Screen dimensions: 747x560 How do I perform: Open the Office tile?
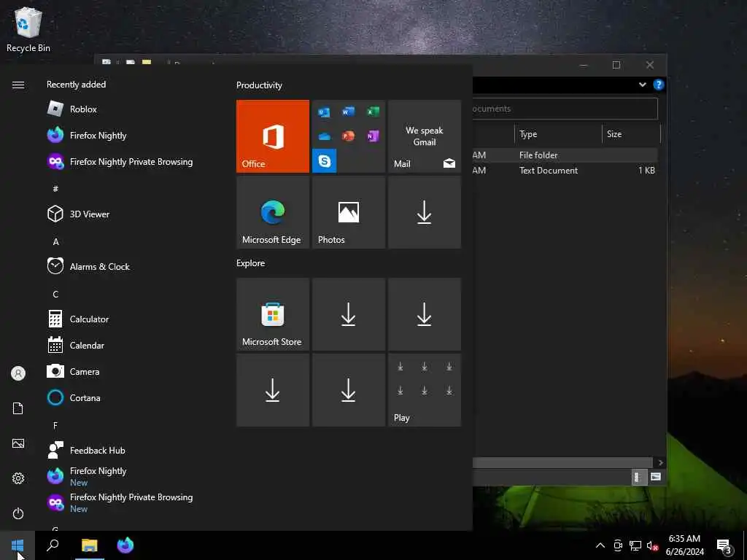pyautogui.click(x=273, y=136)
